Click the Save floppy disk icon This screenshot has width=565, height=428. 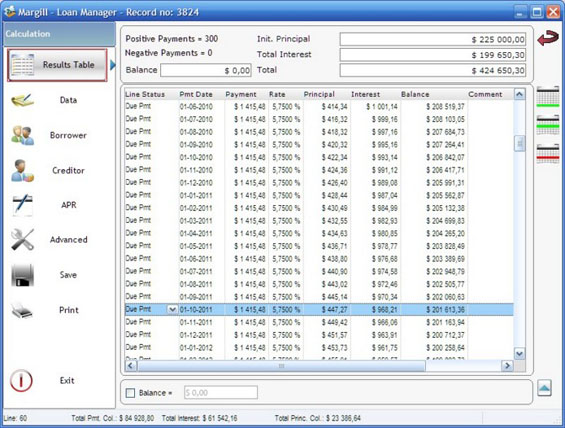point(22,275)
